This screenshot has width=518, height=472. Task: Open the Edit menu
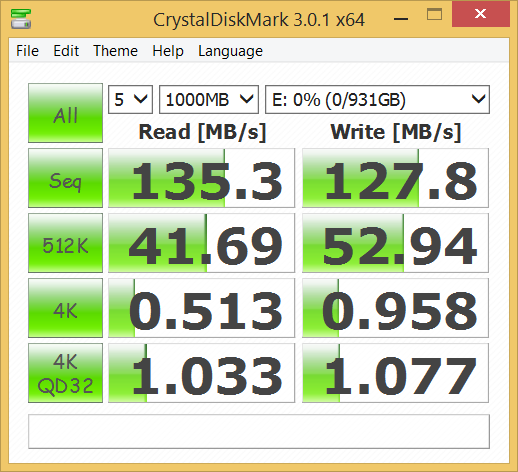[66, 51]
